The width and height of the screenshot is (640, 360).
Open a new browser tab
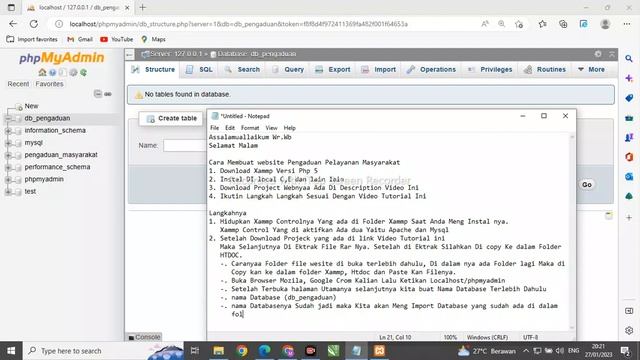click(142, 7)
